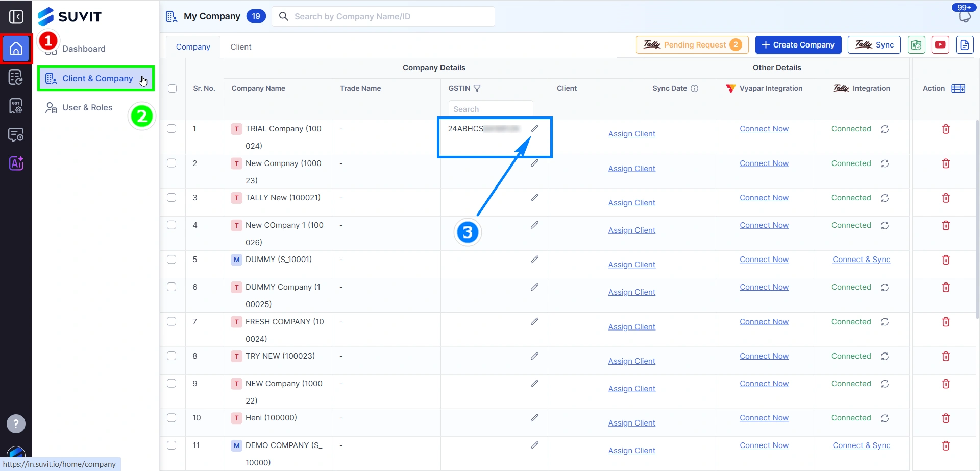
Task: Focus the GSTIN column Search field
Action: point(491,109)
